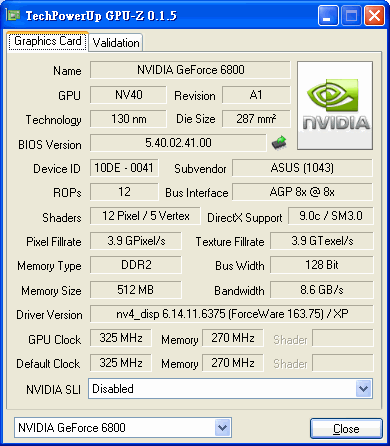Click the Memory Type field DDR2
The width and height of the screenshot is (390, 446).
(136, 265)
